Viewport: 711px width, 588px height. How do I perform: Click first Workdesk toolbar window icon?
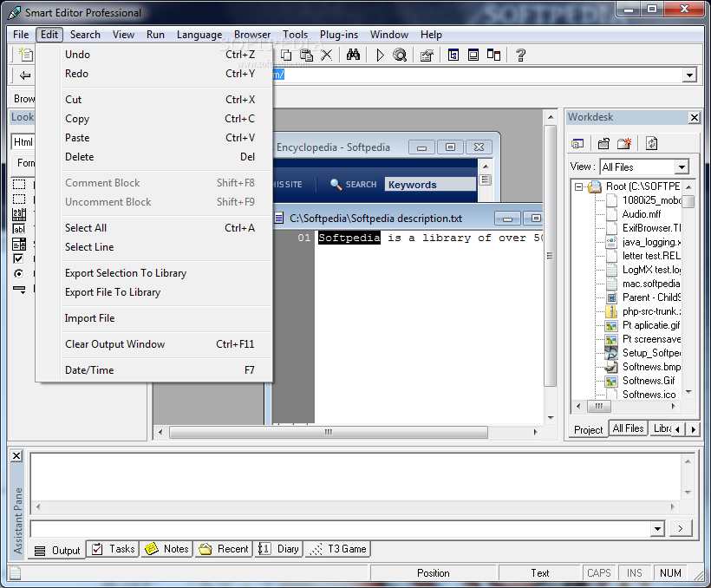(577, 144)
